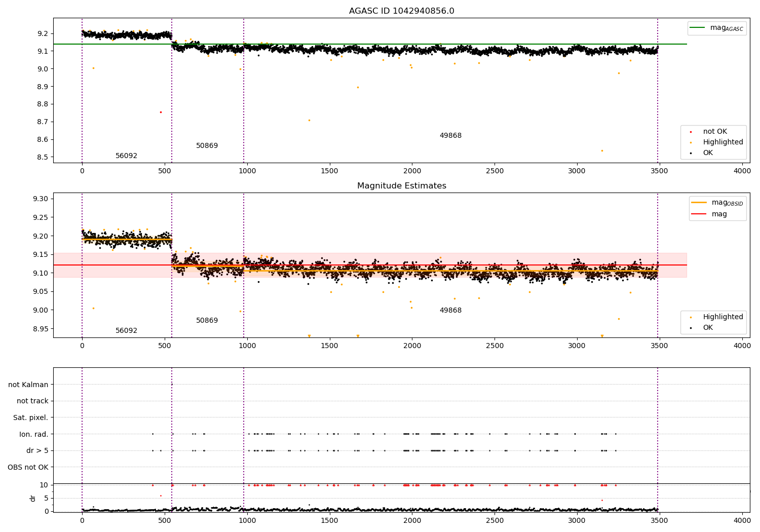The image size is (760, 532).
Task: Click the 'not Kalman' row label
Action: [28, 385]
